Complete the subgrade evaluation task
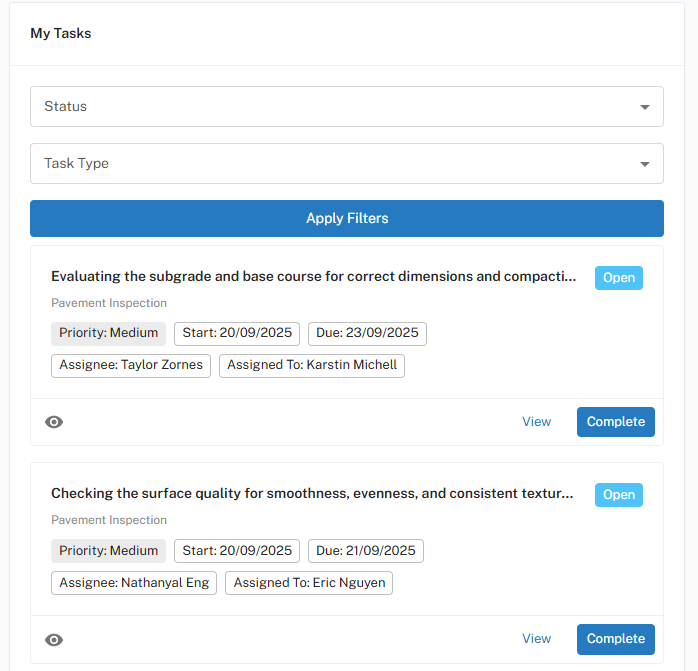This screenshot has width=698, height=671. (615, 422)
